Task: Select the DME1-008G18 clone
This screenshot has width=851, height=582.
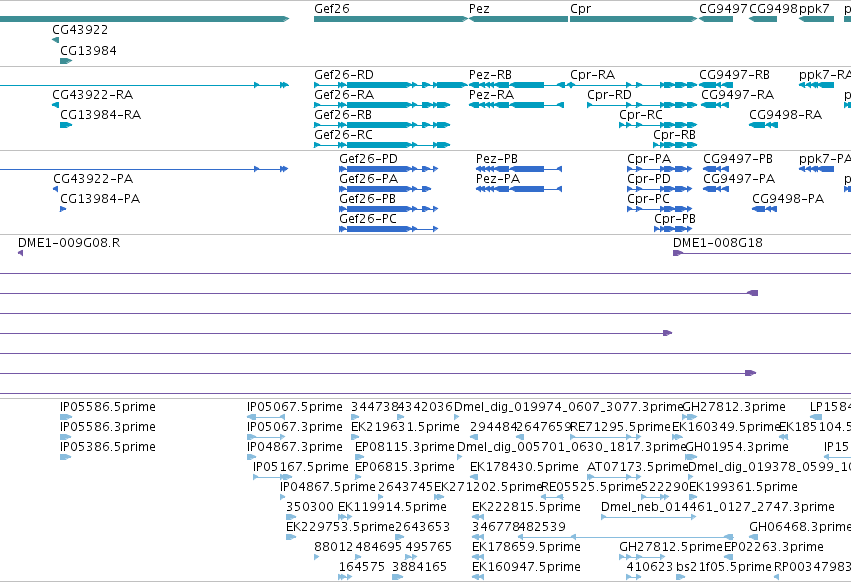Action: [x=762, y=253]
